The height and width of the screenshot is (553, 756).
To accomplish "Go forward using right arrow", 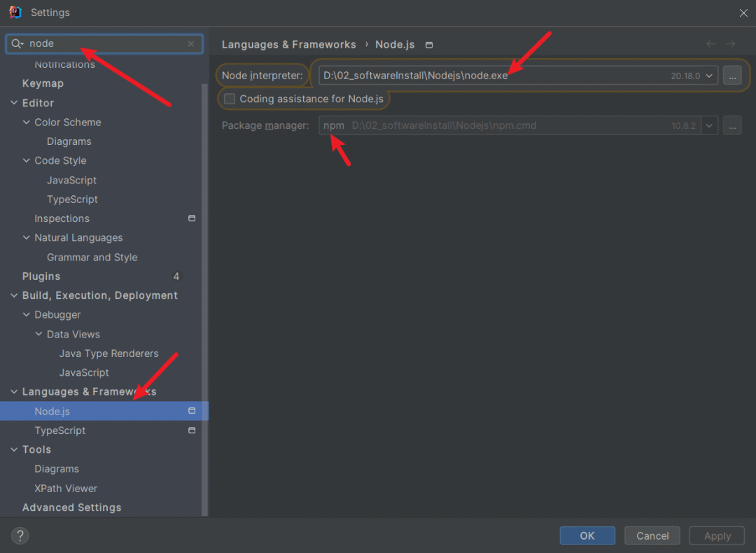I will [730, 44].
